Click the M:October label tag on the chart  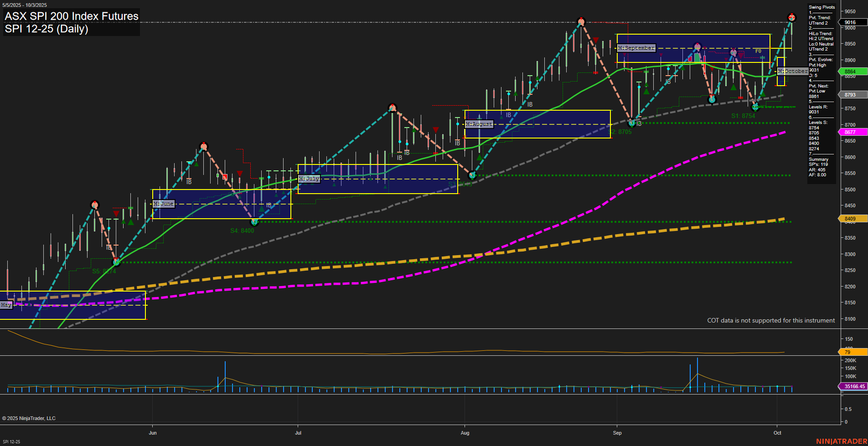pyautogui.click(x=793, y=71)
